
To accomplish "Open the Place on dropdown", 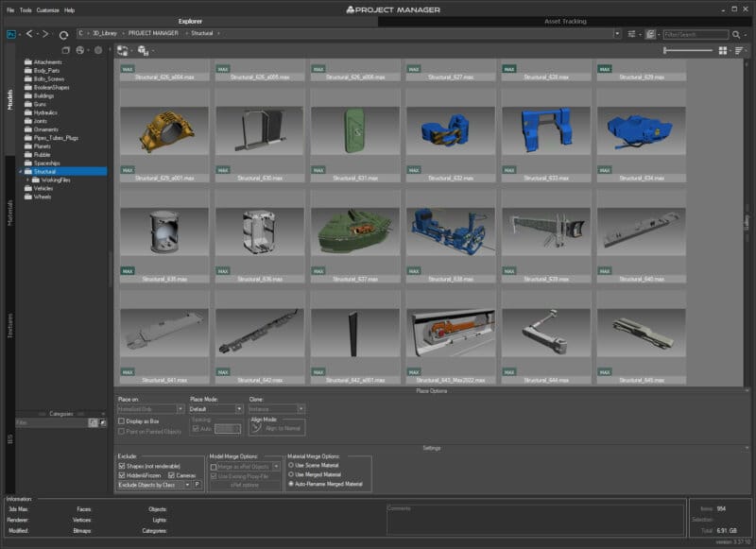I will [x=150, y=409].
